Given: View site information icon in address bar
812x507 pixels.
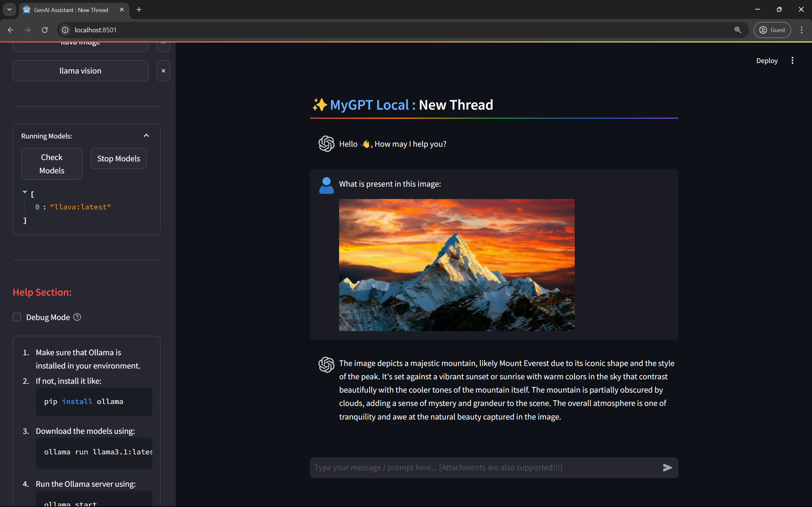Looking at the screenshot, I should pyautogui.click(x=65, y=30).
